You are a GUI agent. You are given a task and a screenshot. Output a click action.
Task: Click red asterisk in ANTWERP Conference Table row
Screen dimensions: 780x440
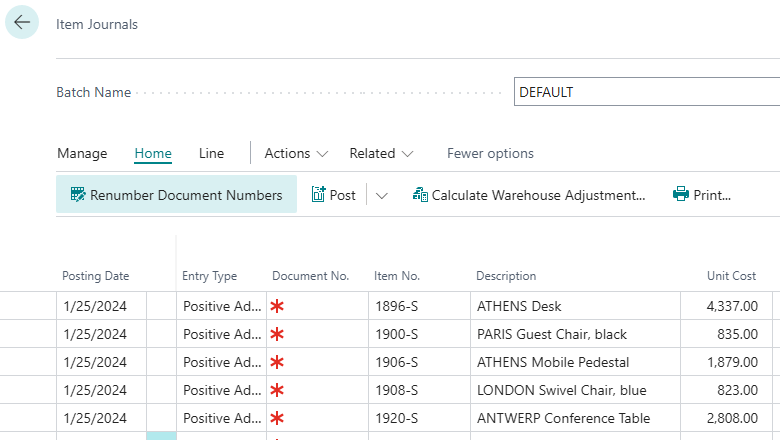(277, 418)
